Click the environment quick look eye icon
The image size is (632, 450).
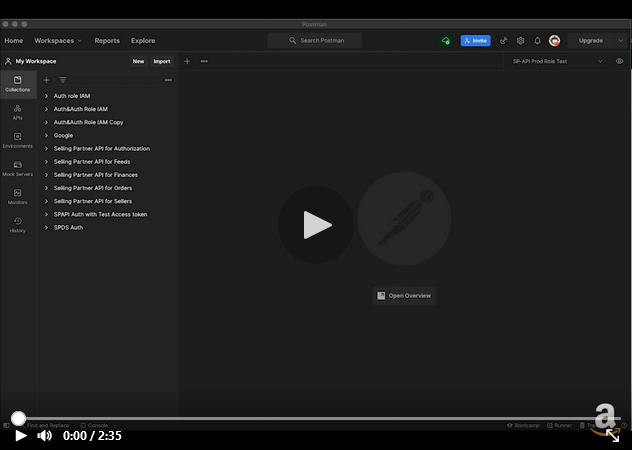click(619, 61)
